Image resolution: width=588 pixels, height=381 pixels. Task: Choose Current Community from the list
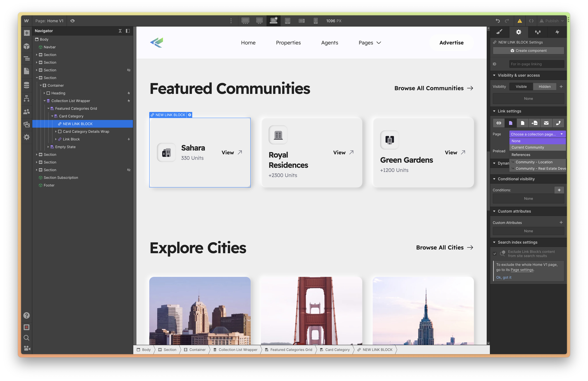coord(527,147)
